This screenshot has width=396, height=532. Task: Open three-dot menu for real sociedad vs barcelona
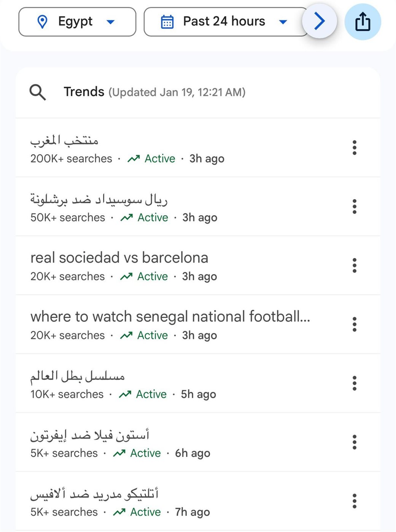[354, 265]
